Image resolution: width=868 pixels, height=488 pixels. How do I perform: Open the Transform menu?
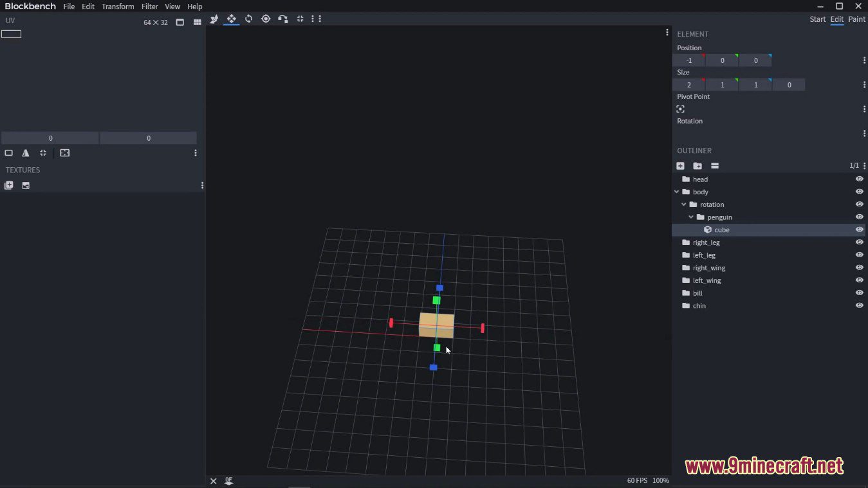(118, 6)
